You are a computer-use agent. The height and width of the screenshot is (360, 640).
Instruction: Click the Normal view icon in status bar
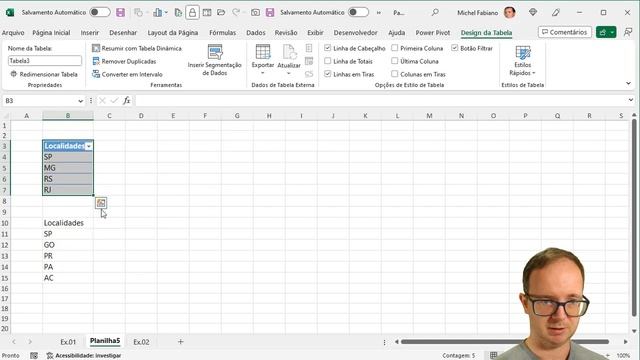(x=493, y=356)
